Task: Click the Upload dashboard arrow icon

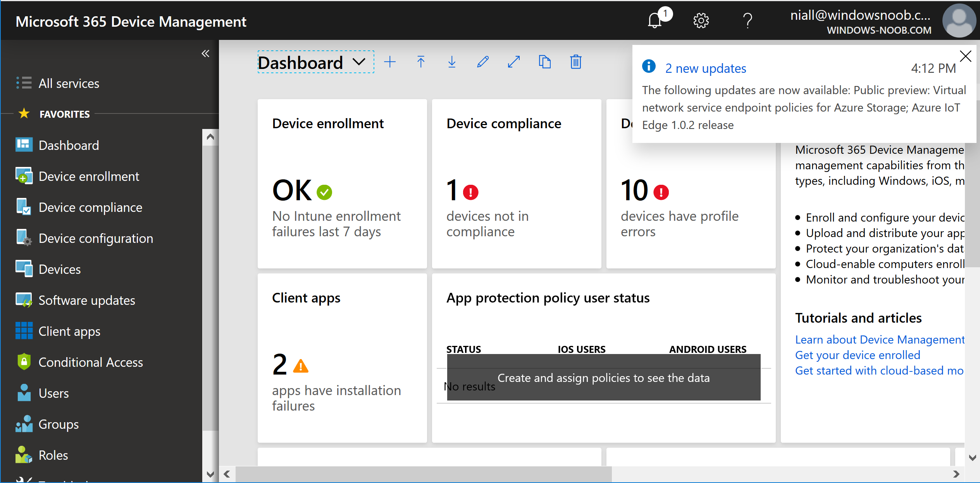Action: [421, 62]
